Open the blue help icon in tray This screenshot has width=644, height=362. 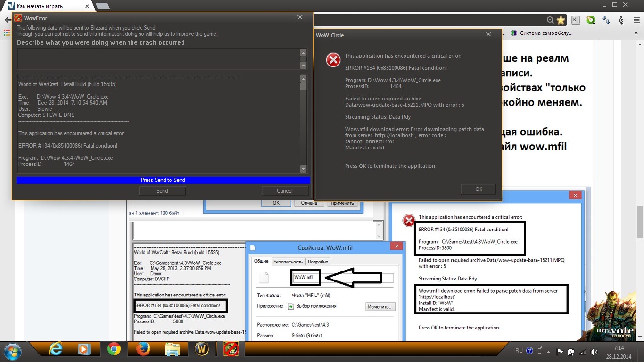click(529, 351)
